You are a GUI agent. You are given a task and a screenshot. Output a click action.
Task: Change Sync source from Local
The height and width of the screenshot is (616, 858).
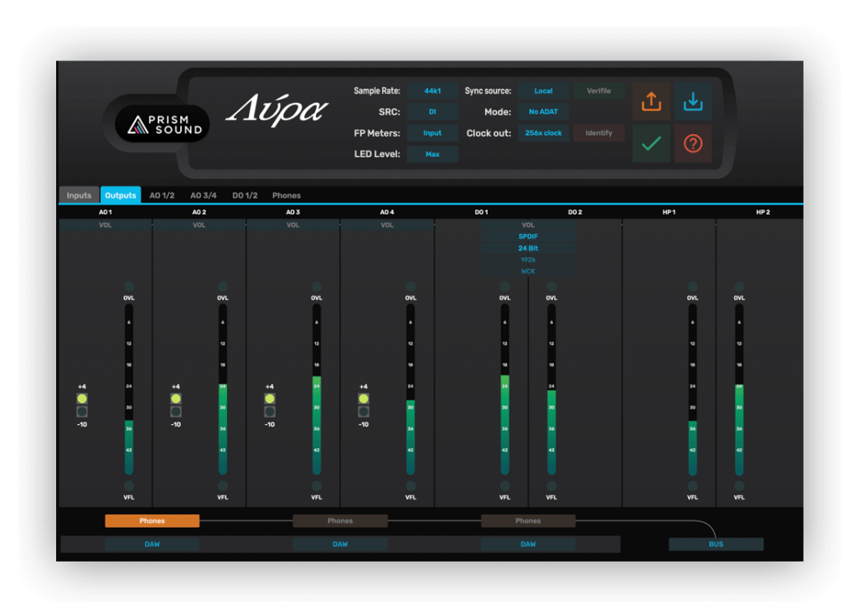point(543,91)
